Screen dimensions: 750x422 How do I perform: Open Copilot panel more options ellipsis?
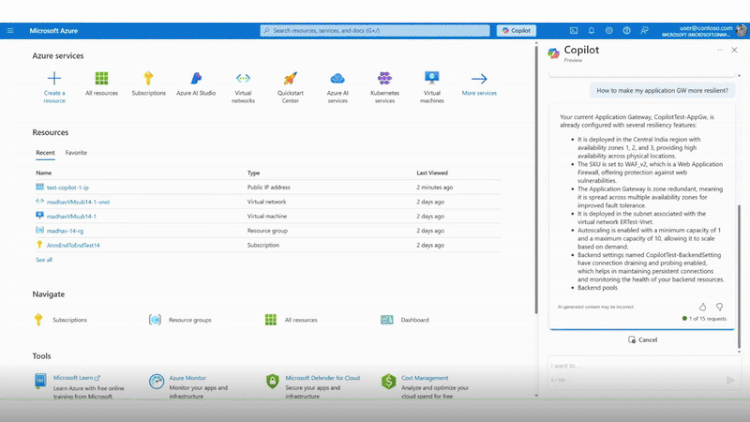coord(720,50)
